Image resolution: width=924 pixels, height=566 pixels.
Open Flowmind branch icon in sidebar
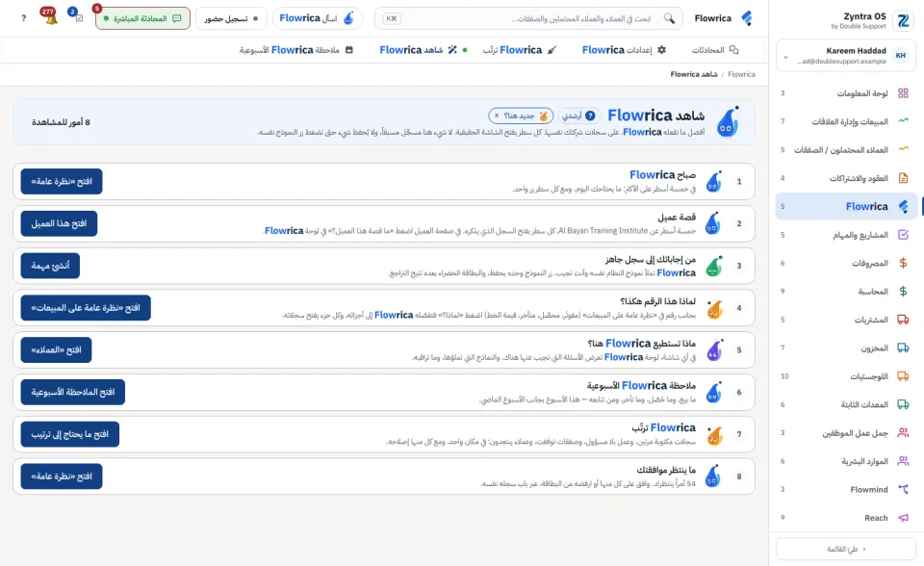point(903,489)
